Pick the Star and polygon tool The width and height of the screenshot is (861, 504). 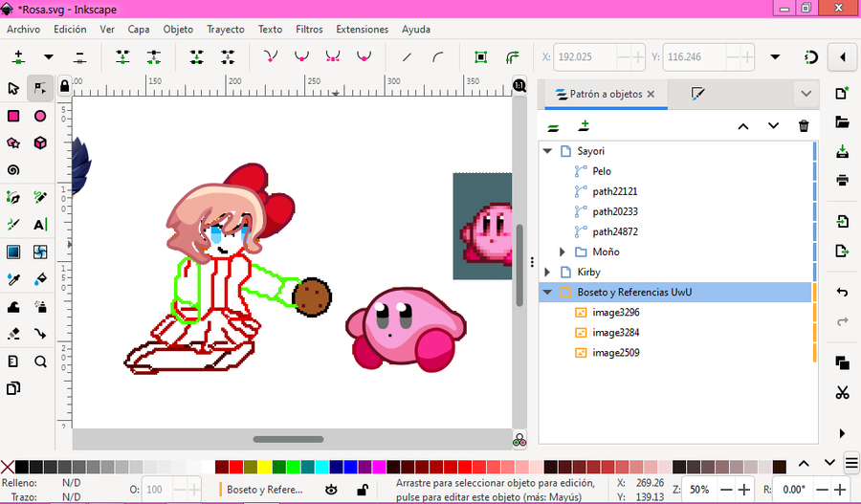point(13,143)
